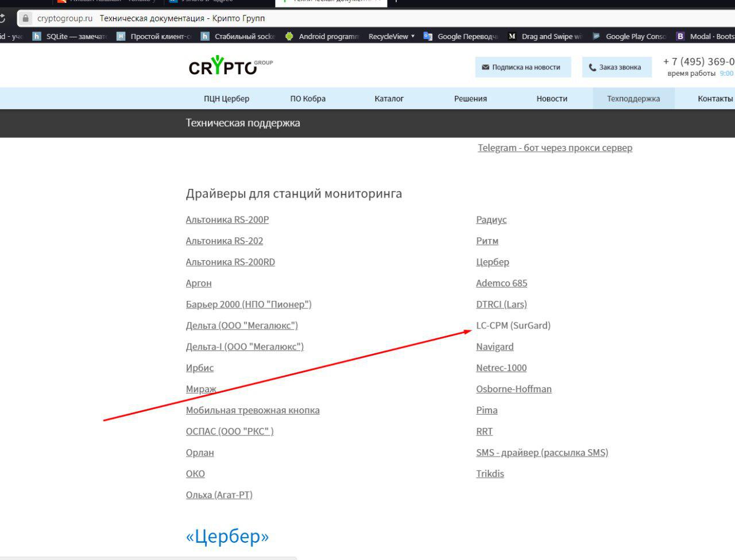The width and height of the screenshot is (735, 560).
Task: Click the '«Цербер»' section heading
Action: 227,536
